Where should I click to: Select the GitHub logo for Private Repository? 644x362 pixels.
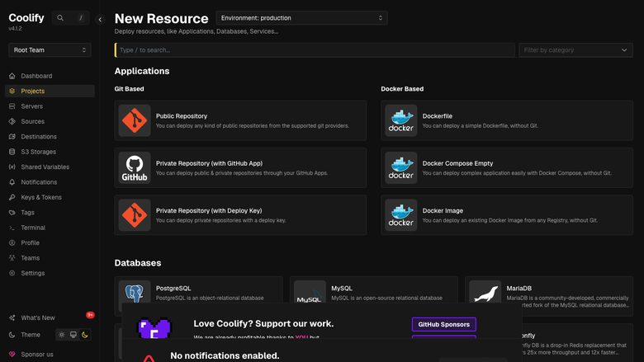click(x=135, y=167)
